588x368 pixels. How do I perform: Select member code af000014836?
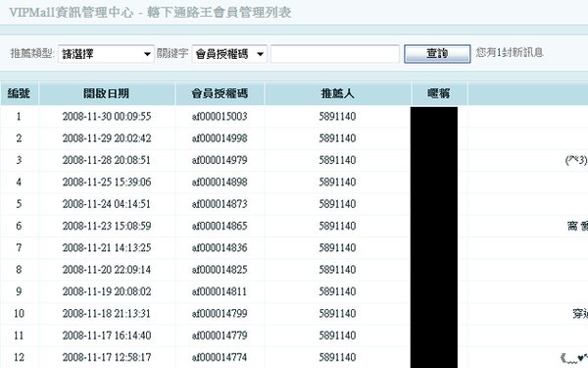point(220,248)
